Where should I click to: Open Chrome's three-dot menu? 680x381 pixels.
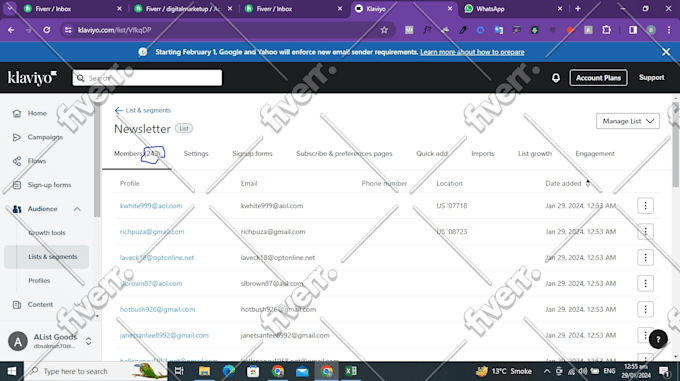669,30
